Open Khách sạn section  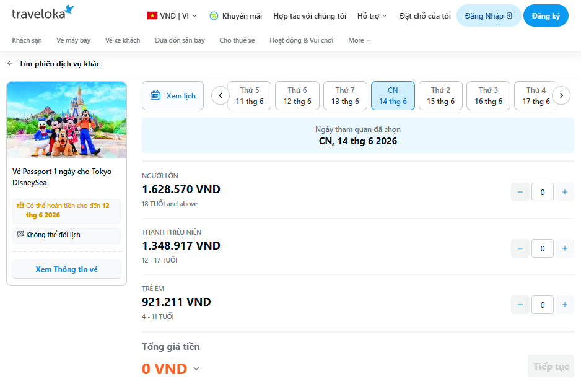pos(27,40)
